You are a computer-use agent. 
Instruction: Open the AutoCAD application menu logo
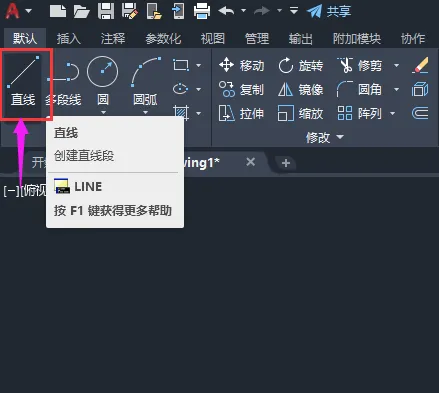pos(12,11)
